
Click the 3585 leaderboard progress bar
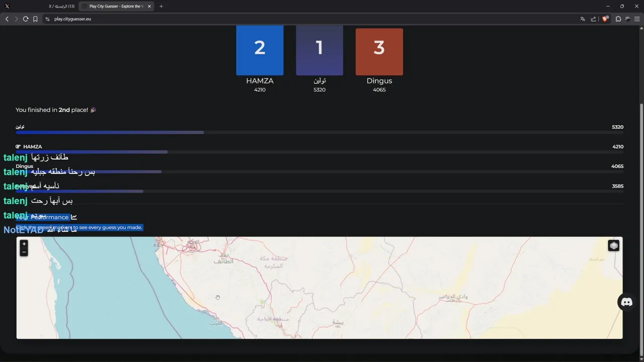click(x=319, y=191)
